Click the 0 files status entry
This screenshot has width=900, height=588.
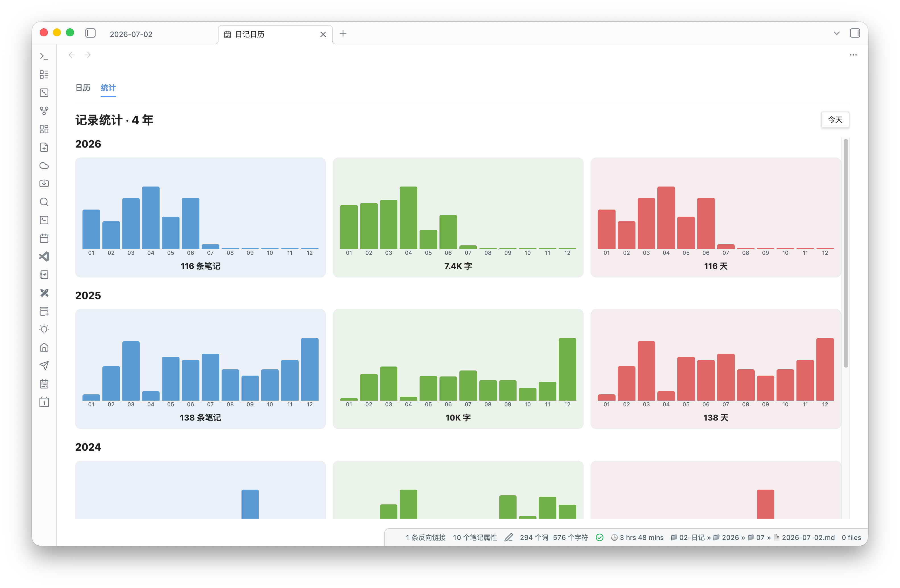(x=851, y=537)
